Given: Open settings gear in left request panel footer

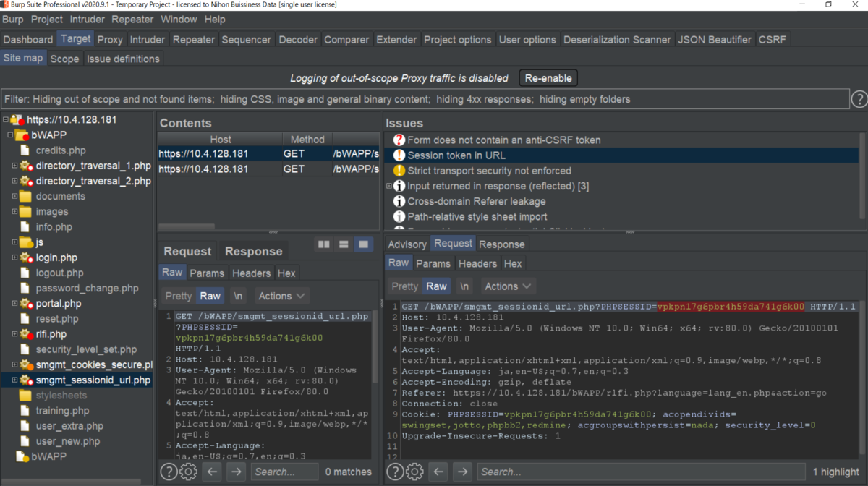Looking at the screenshot, I should point(188,472).
